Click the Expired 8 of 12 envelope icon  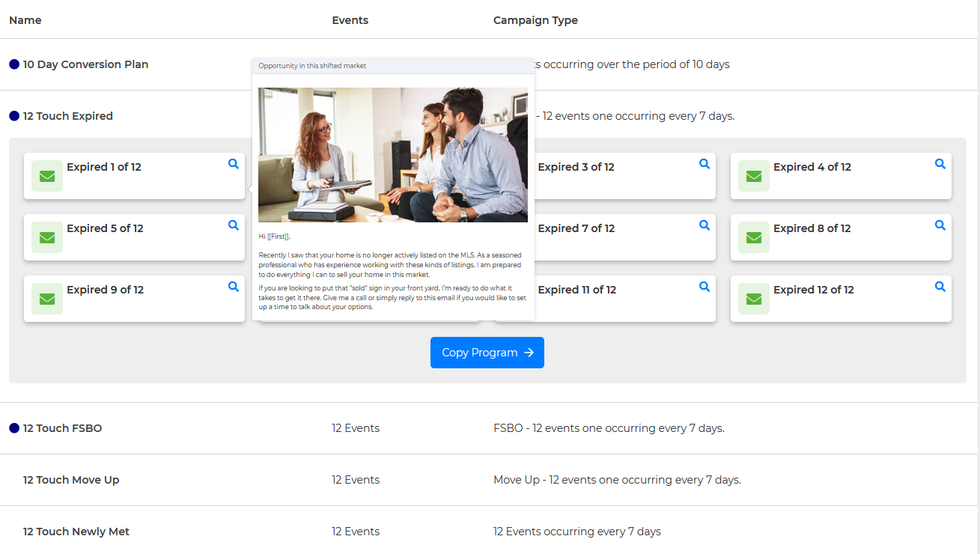[754, 237]
